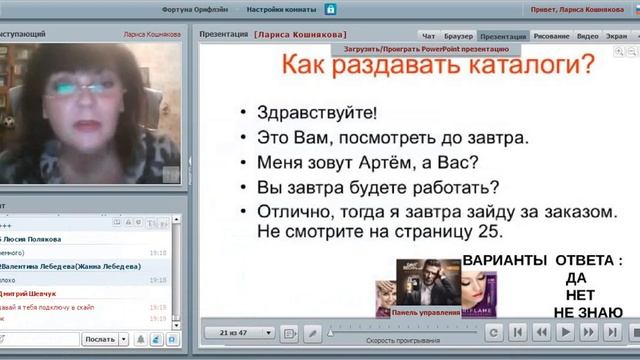Screen dimensions: 640x360
Task: Switch to the Браузер tab
Action: (x=458, y=36)
